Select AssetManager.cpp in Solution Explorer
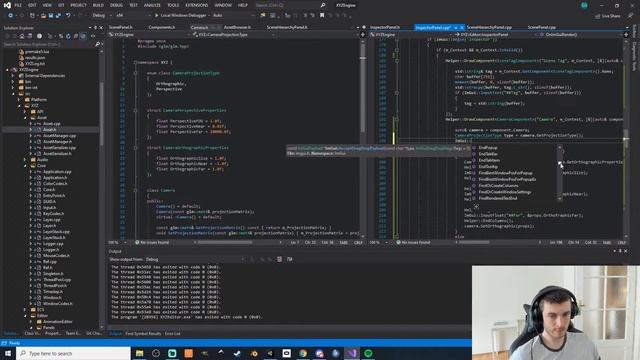This screenshot has height=360, width=640. 60,136
